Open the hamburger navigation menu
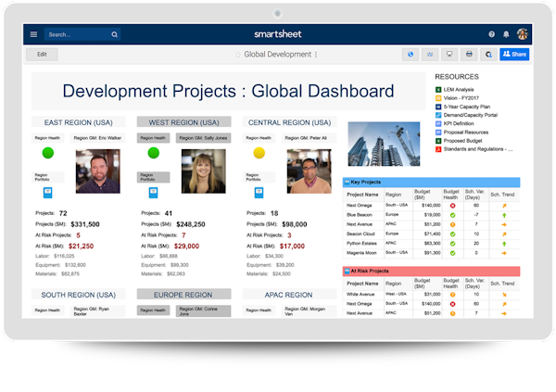Image resolution: width=556 pixels, height=392 pixels. 34,34
